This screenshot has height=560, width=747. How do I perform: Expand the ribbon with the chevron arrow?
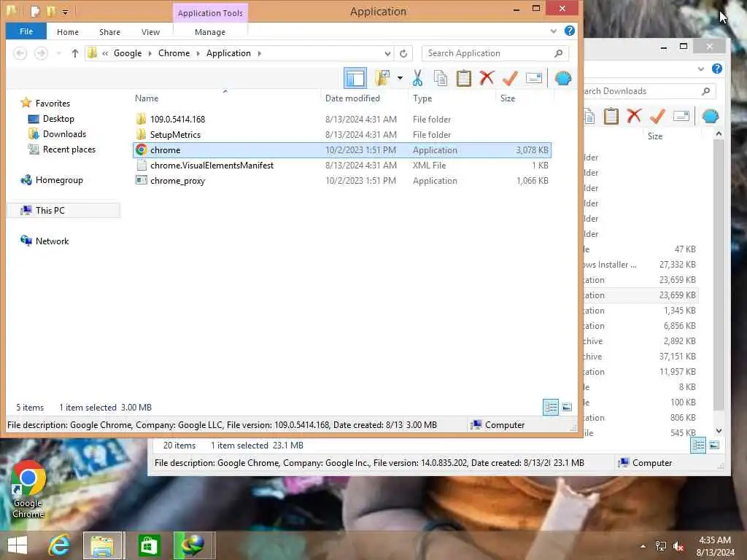pyautogui.click(x=553, y=31)
